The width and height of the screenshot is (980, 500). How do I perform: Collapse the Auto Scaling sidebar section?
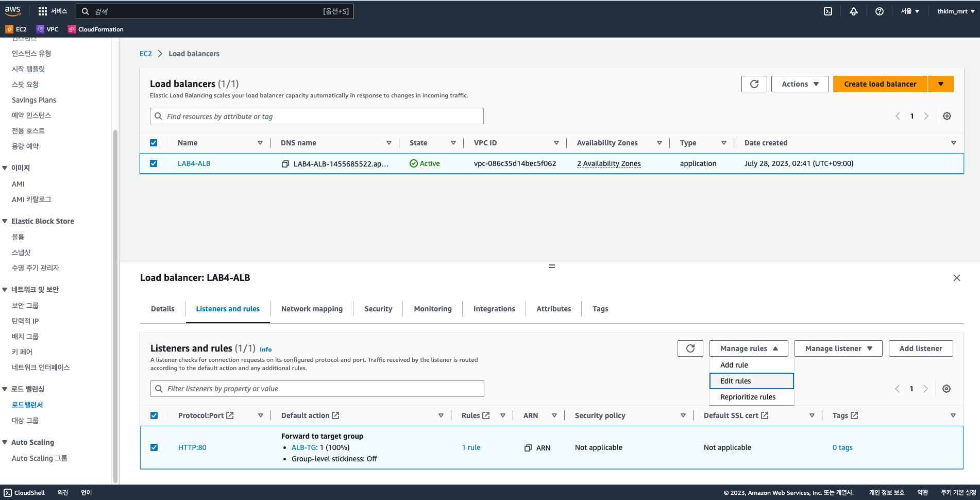5,442
